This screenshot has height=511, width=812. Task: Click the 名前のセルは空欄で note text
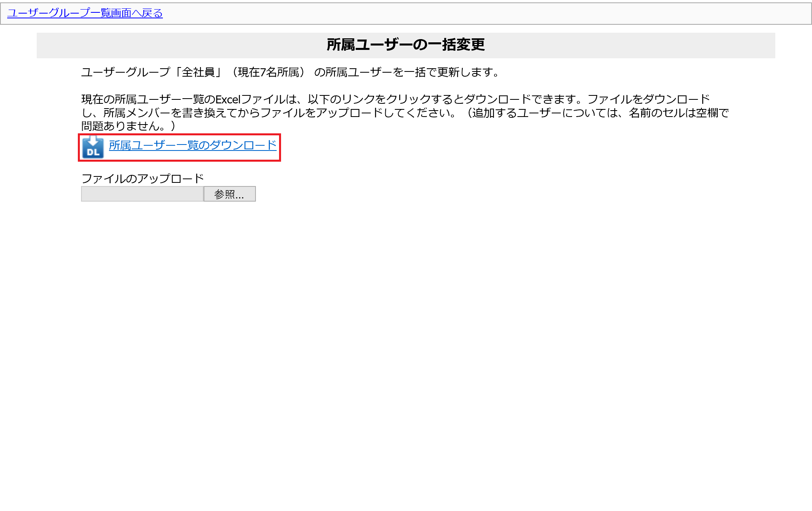(x=679, y=113)
